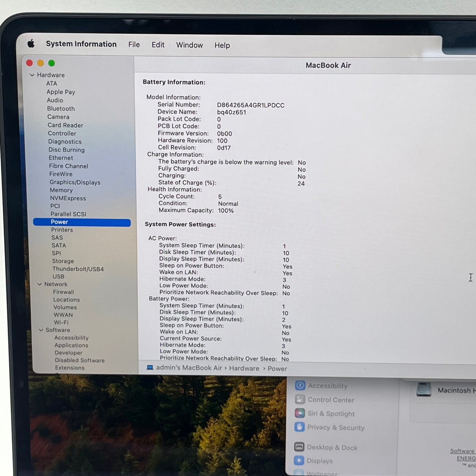Click the Macintosh HD disk icon
Viewport: 476px width, 476px height.
tap(424, 390)
